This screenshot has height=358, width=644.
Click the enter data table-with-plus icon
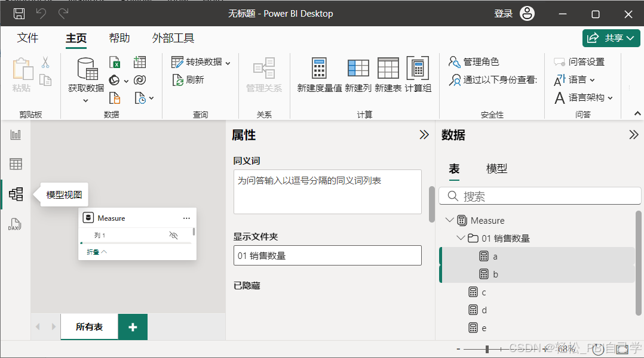(x=140, y=62)
